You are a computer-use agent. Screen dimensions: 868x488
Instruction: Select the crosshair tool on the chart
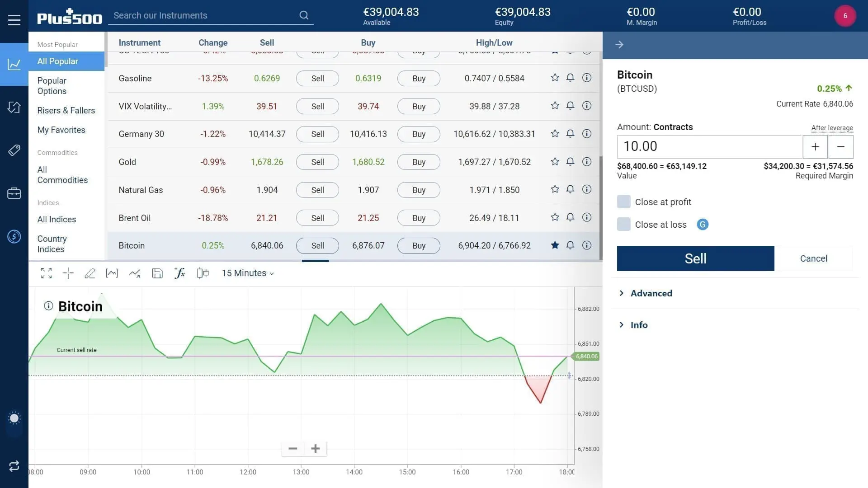(x=68, y=273)
